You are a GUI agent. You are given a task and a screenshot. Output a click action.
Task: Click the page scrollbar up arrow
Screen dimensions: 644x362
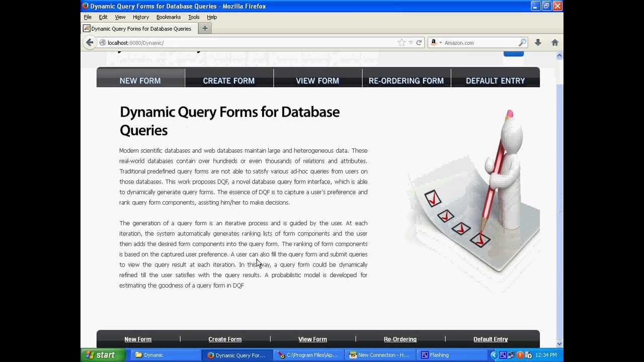pos(559,56)
